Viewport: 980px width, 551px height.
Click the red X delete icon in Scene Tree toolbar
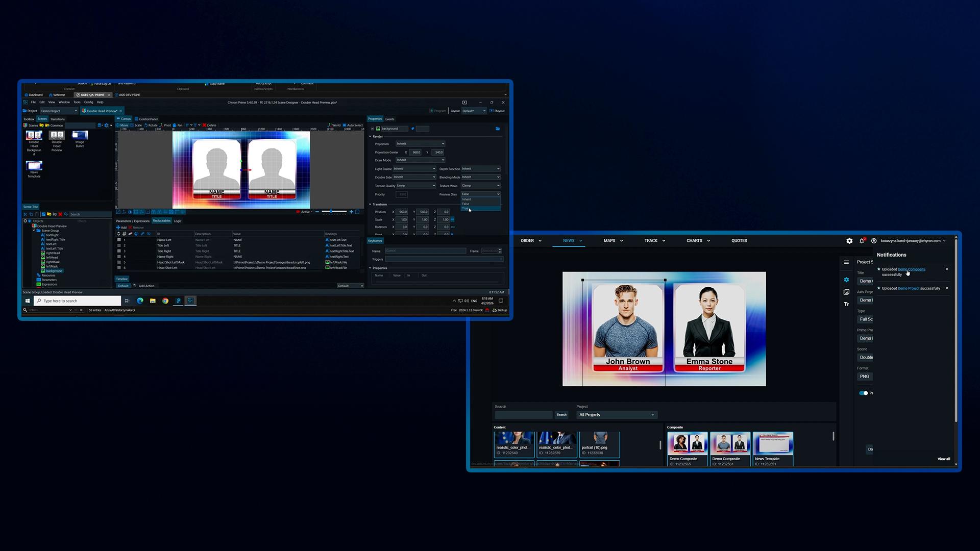click(x=60, y=214)
